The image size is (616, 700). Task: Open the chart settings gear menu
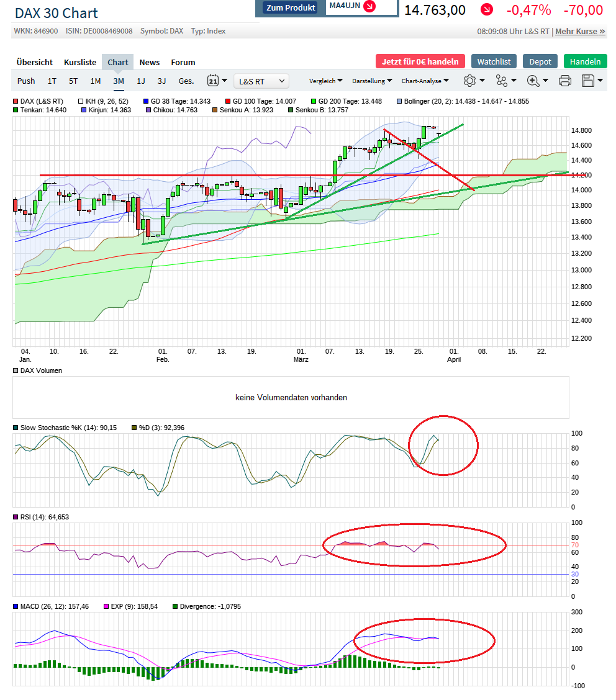click(469, 81)
